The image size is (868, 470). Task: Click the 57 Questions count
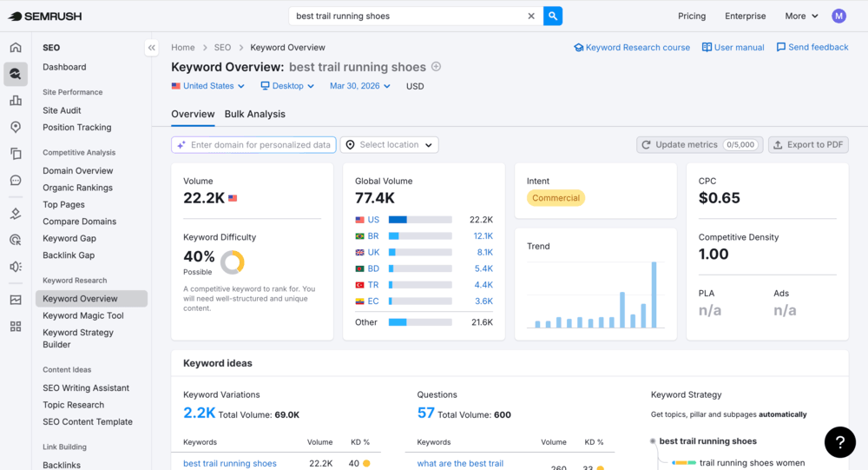pyautogui.click(x=425, y=413)
